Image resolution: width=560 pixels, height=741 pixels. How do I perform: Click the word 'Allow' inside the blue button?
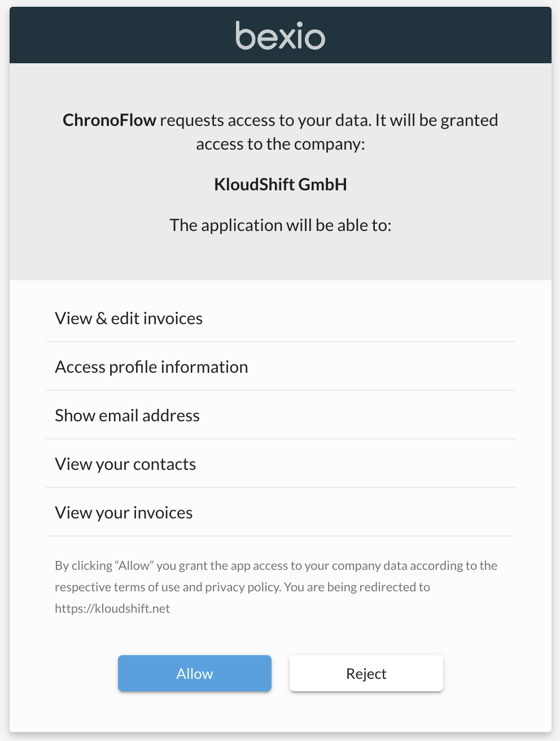194,673
